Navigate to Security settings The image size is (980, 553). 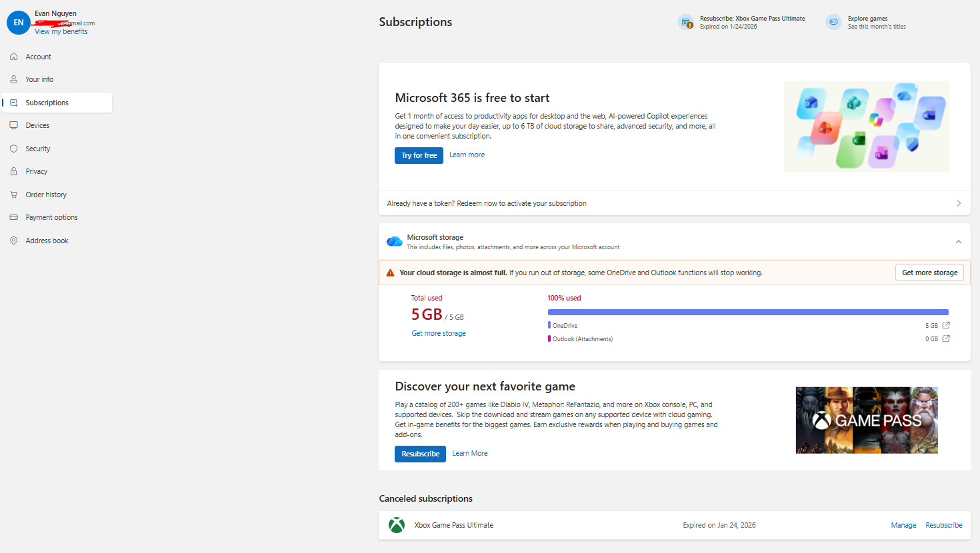click(57, 149)
